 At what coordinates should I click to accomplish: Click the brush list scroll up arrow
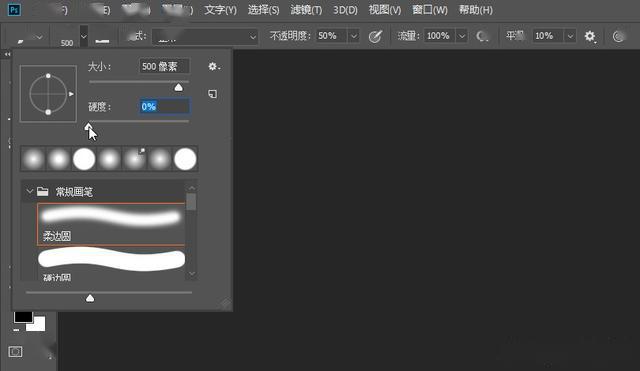(192, 188)
